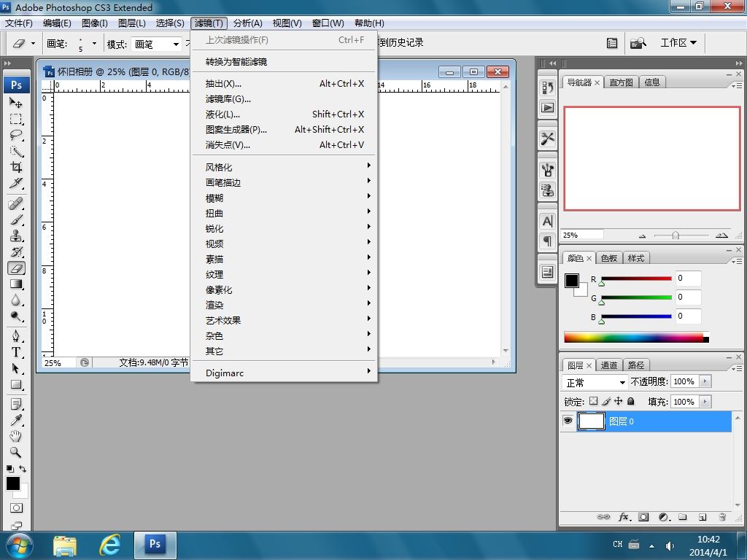Create a new layer icon
The width and height of the screenshot is (747, 560).
click(x=703, y=517)
